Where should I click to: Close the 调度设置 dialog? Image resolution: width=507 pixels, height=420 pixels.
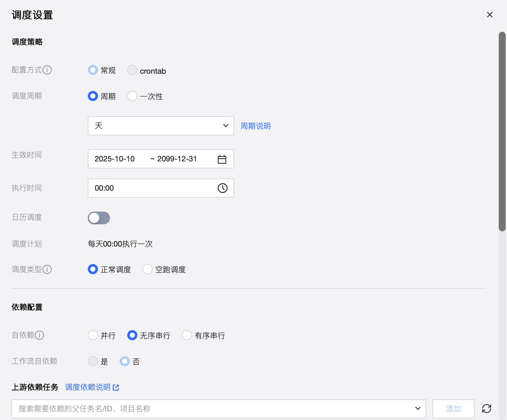click(x=490, y=15)
